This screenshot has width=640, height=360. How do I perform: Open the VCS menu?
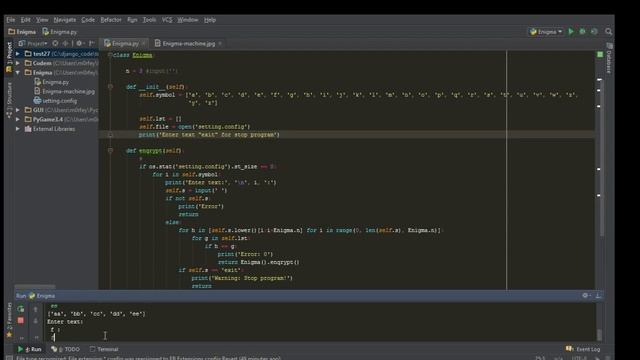point(167,20)
